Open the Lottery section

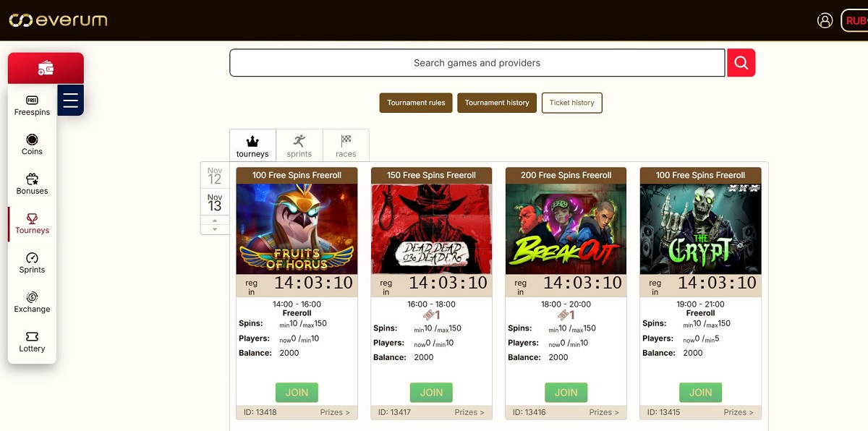32,342
